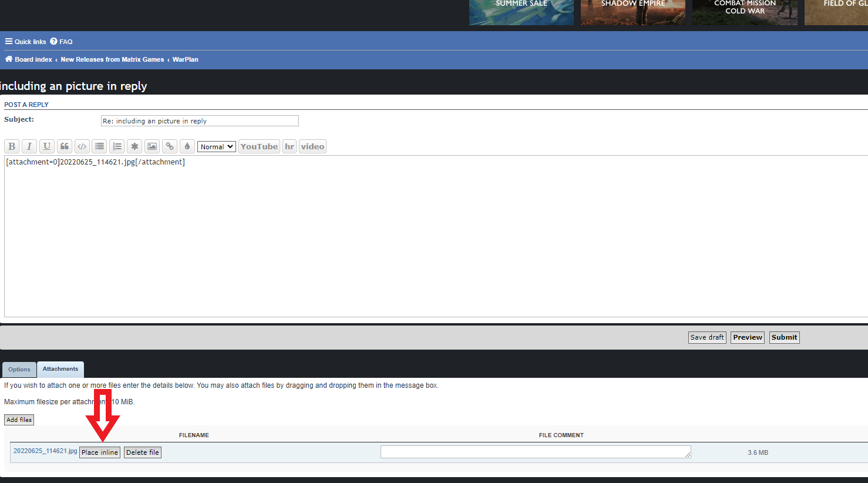
Task: Click the 3.6 MB file size
Action: (x=758, y=452)
